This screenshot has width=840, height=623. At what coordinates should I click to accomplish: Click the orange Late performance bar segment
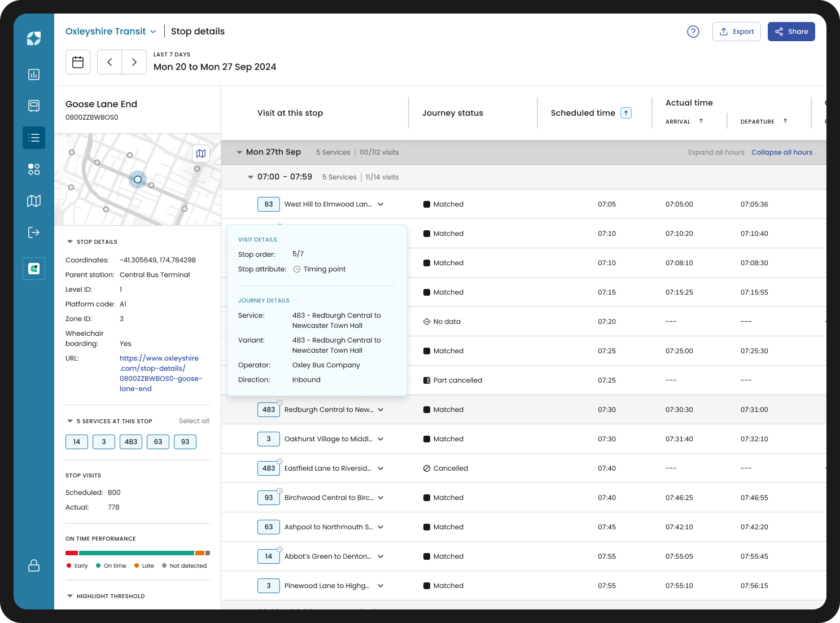[x=199, y=553]
